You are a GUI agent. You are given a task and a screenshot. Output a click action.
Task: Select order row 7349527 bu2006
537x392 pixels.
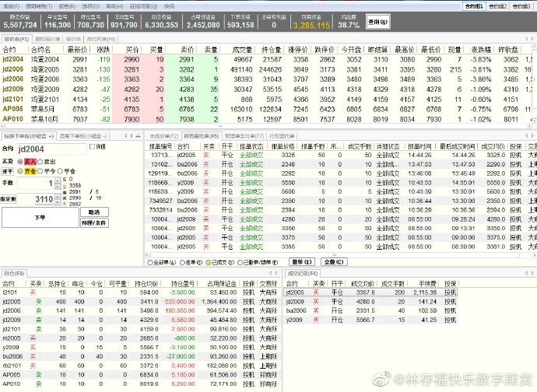(x=341, y=201)
